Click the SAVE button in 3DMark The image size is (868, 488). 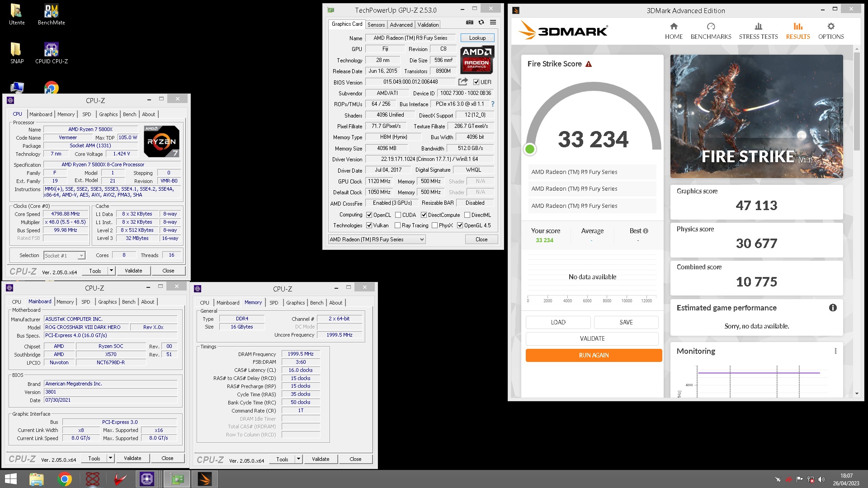pos(626,322)
